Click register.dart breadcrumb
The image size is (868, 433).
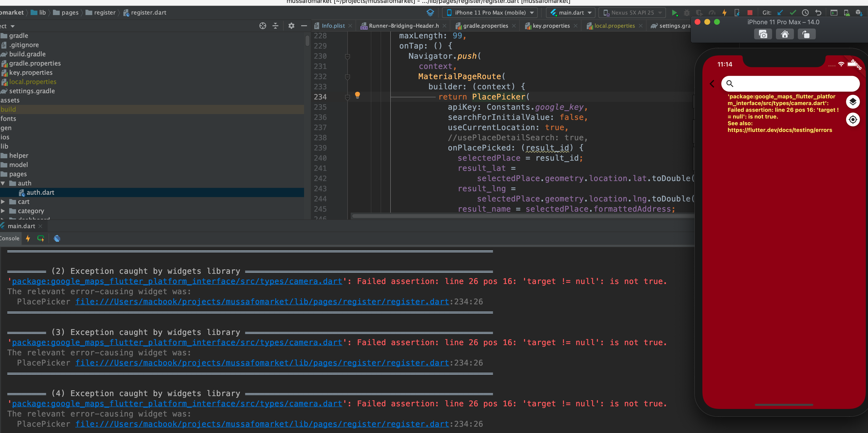point(145,13)
